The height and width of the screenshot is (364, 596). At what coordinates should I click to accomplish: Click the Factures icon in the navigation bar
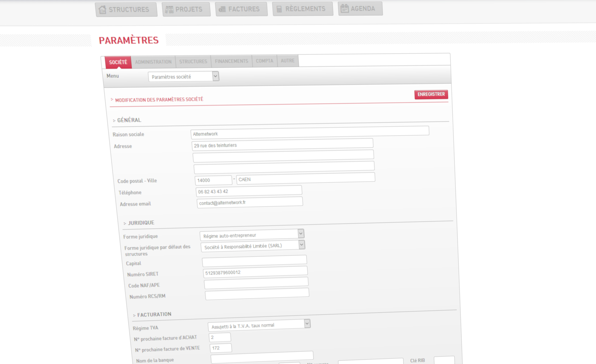(222, 9)
